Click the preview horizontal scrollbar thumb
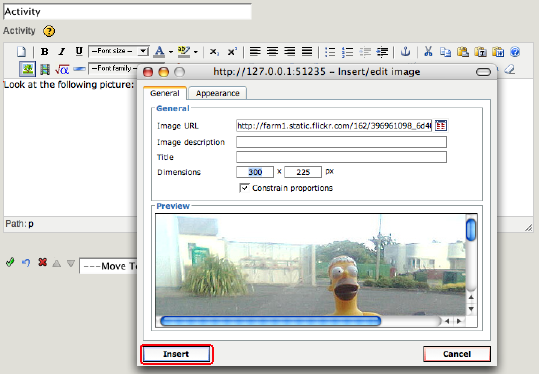 (271, 321)
